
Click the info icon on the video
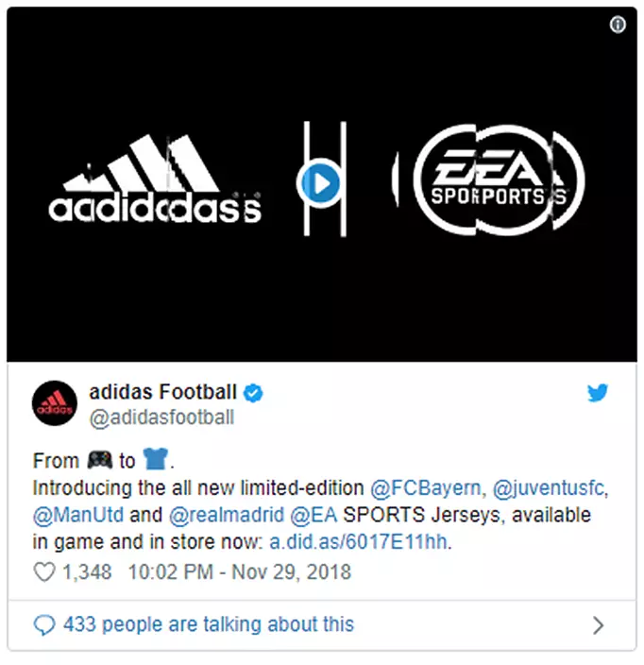click(618, 26)
